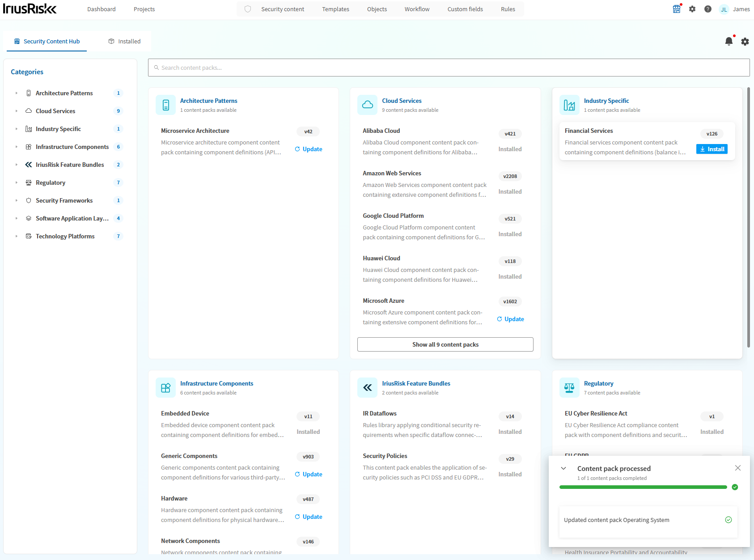Click the shield icon beside Security content
Viewport: 754px width, 560px height.
248,9
